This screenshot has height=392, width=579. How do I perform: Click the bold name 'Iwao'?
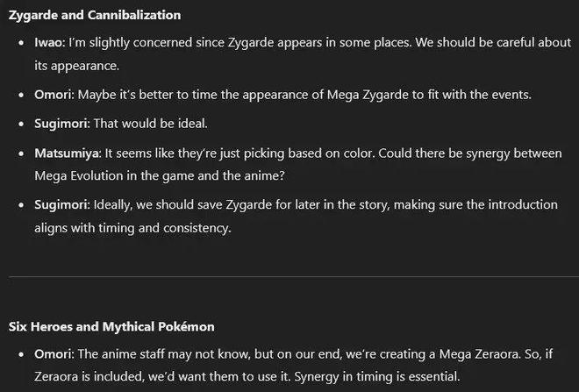point(48,42)
